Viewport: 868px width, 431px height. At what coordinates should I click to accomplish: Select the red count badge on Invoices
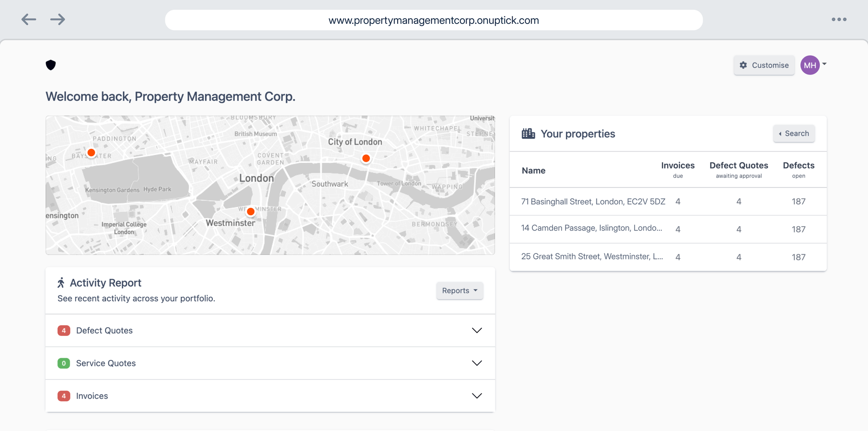pyautogui.click(x=64, y=396)
